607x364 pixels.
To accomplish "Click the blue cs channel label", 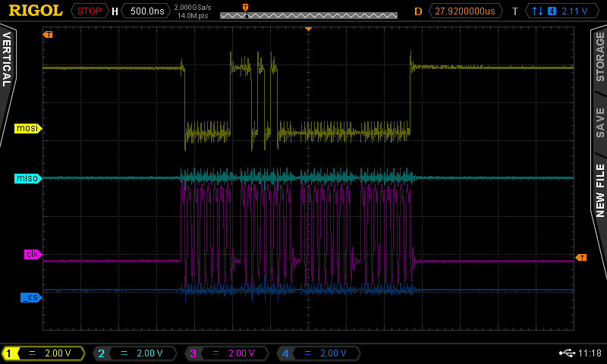I will pos(30,297).
